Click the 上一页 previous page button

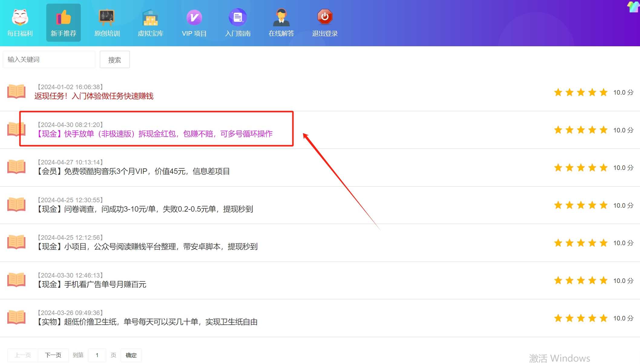coord(23,355)
